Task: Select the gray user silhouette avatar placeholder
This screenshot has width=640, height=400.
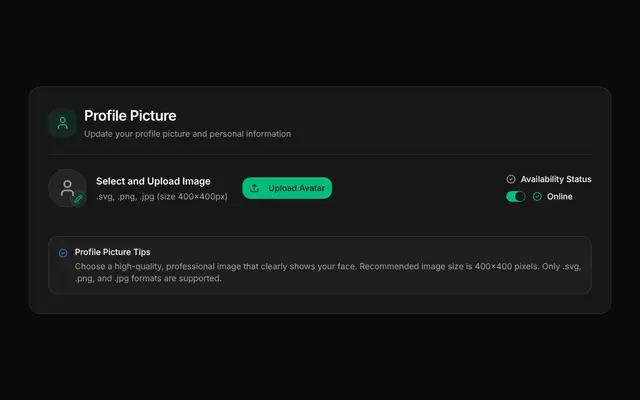Action: (67, 188)
